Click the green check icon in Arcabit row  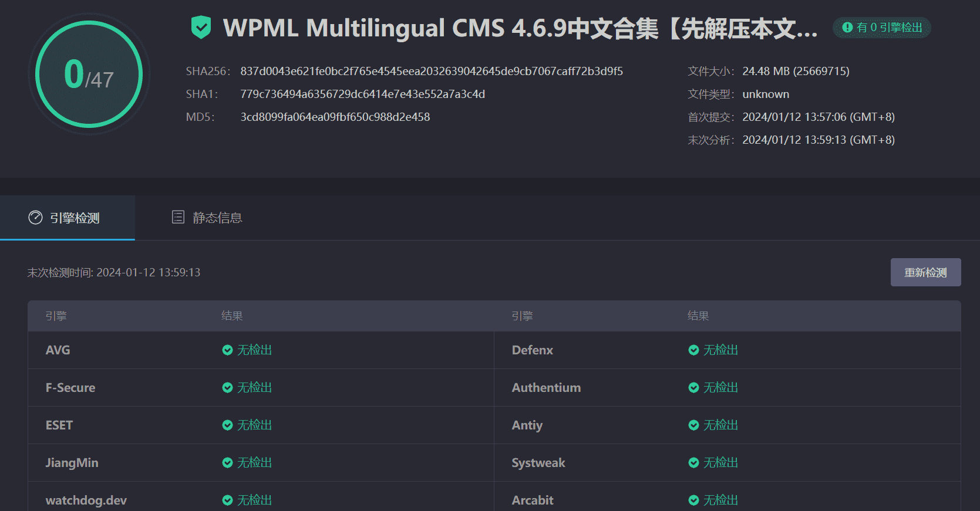(x=693, y=500)
